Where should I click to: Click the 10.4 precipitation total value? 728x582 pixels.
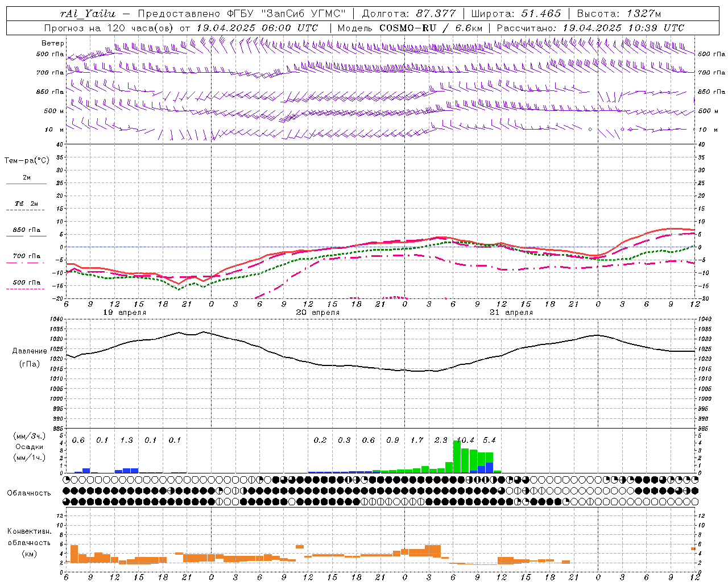click(x=465, y=440)
